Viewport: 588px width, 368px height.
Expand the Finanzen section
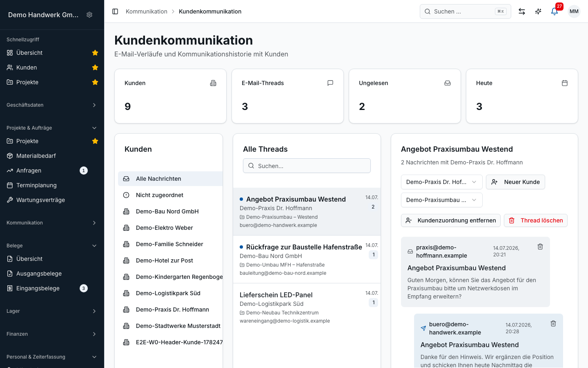pyautogui.click(x=52, y=334)
